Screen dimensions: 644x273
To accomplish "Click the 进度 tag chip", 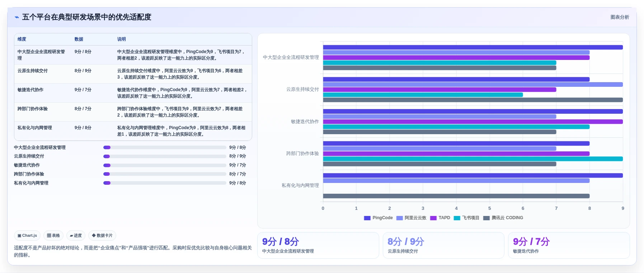I will point(76,236).
